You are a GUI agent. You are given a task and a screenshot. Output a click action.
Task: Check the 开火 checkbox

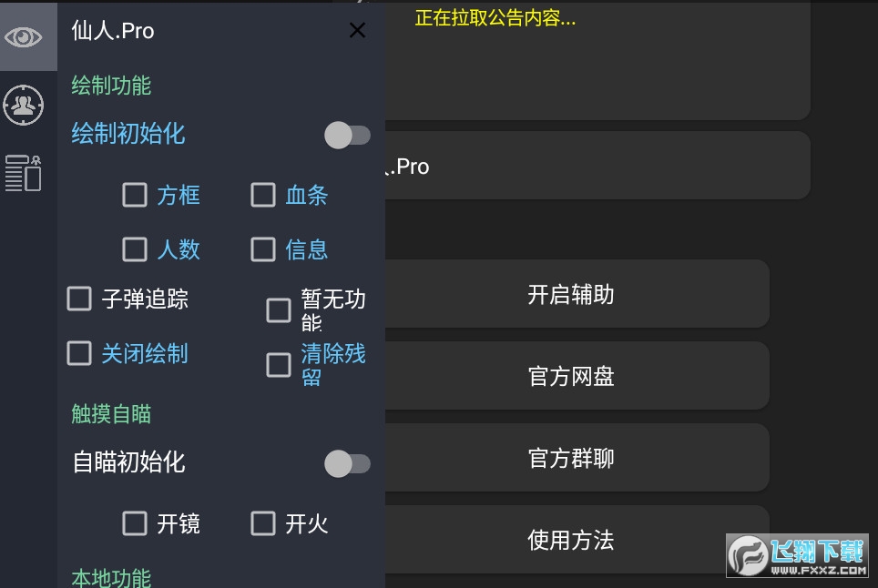tap(262, 523)
